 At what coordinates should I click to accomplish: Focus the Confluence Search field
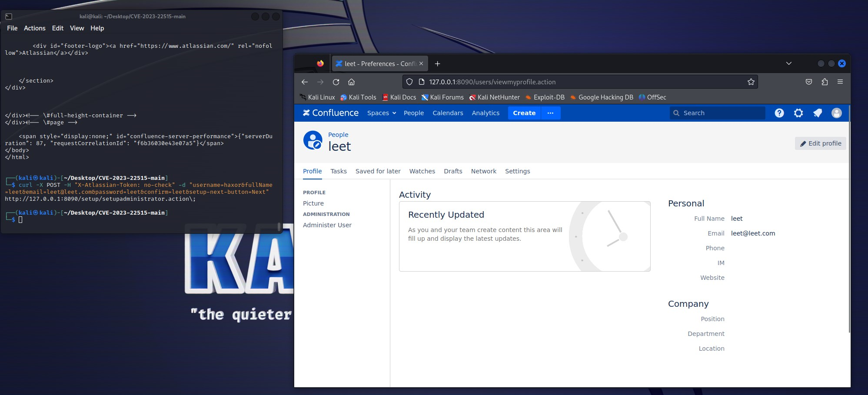tap(718, 113)
